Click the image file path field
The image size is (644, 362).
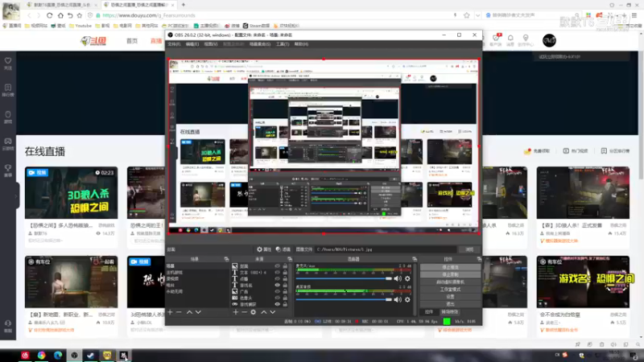pyautogui.click(x=386, y=249)
